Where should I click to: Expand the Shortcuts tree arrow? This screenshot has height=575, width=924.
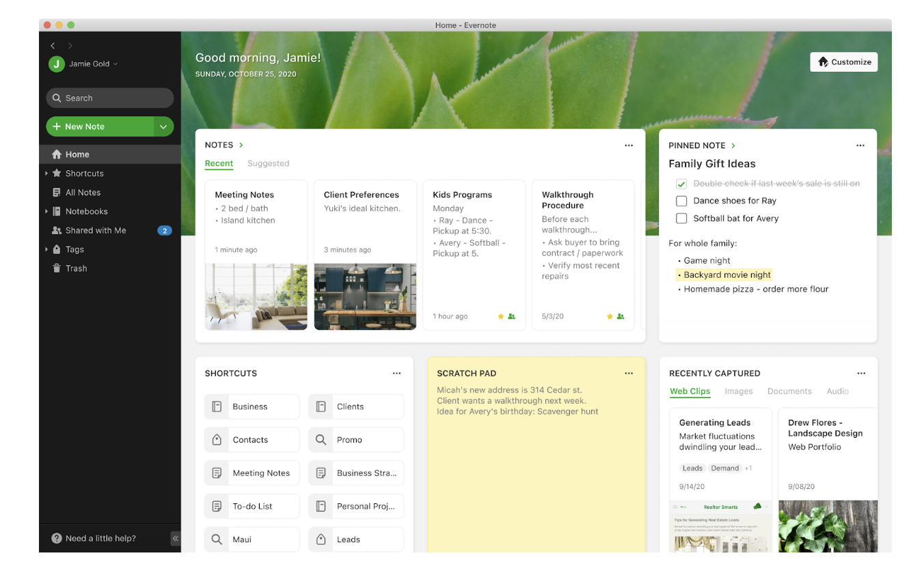46,173
